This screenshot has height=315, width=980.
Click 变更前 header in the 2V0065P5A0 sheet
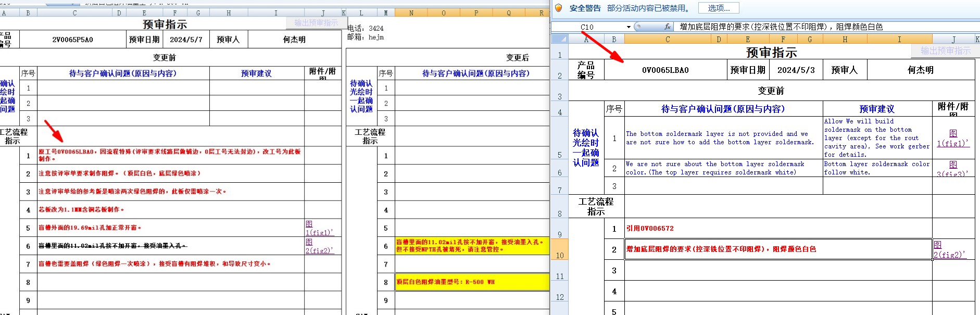tap(165, 57)
